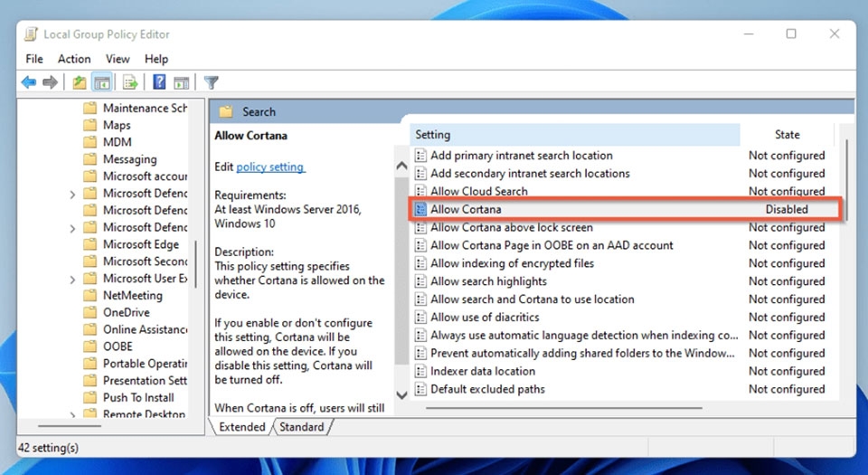This screenshot has width=868, height=475.
Task: Click the tree pane vertical scrollbar thumb
Action: pos(195,264)
